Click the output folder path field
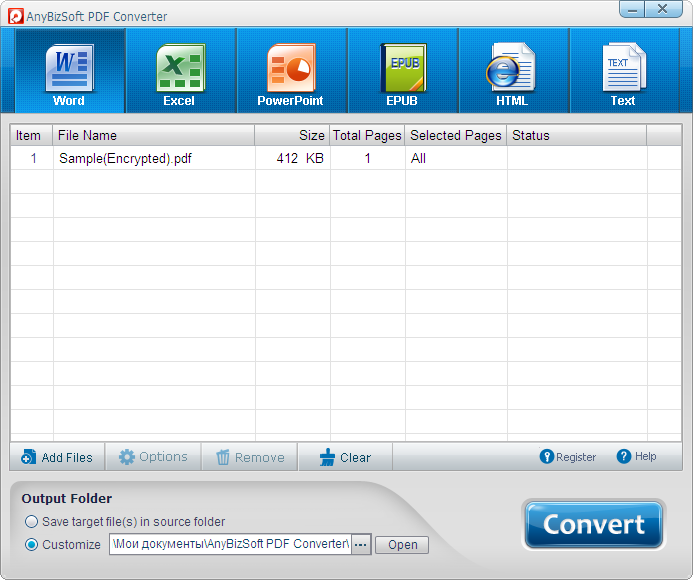Viewport: 694px width, 581px height. coord(230,544)
